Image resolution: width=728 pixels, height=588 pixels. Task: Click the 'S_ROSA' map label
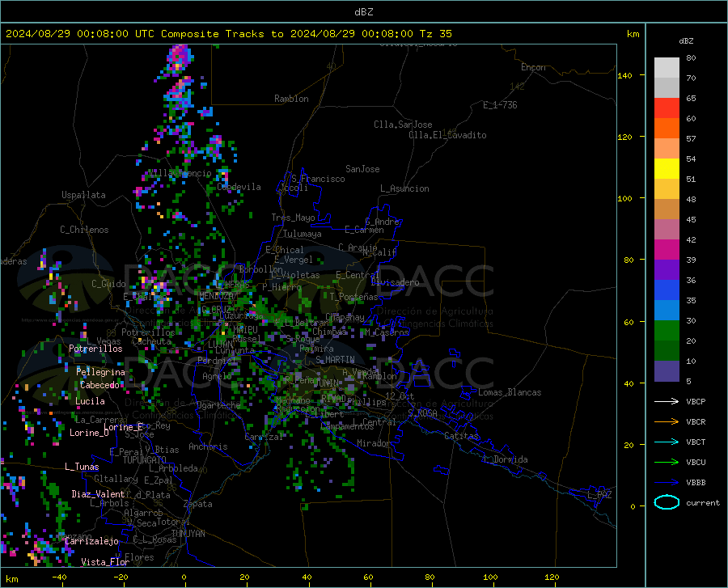[422, 412]
